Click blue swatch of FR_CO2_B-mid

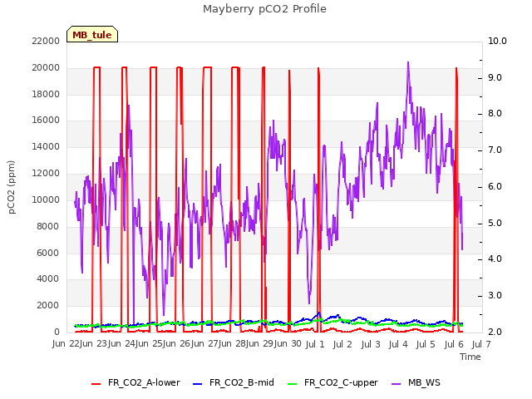click(x=198, y=384)
